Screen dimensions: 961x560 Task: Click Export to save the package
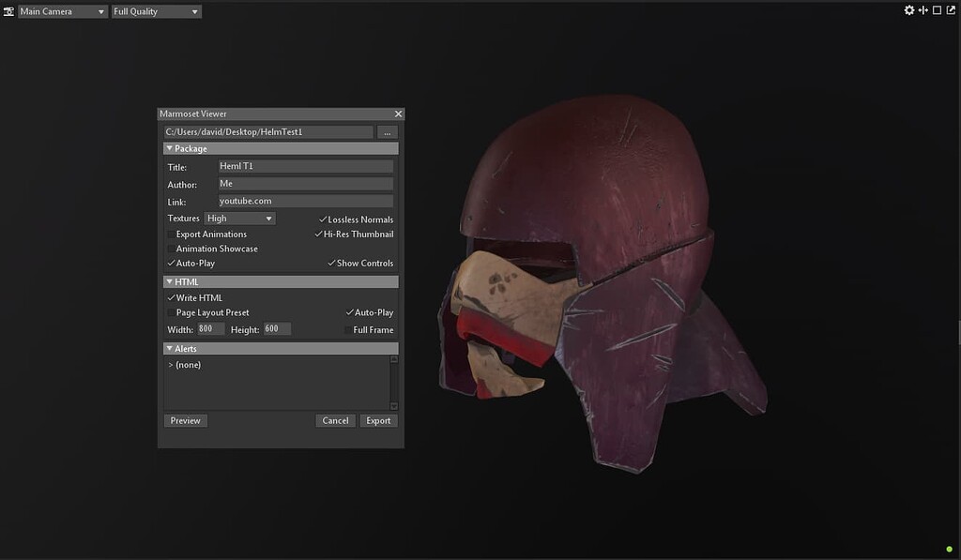pyautogui.click(x=379, y=420)
